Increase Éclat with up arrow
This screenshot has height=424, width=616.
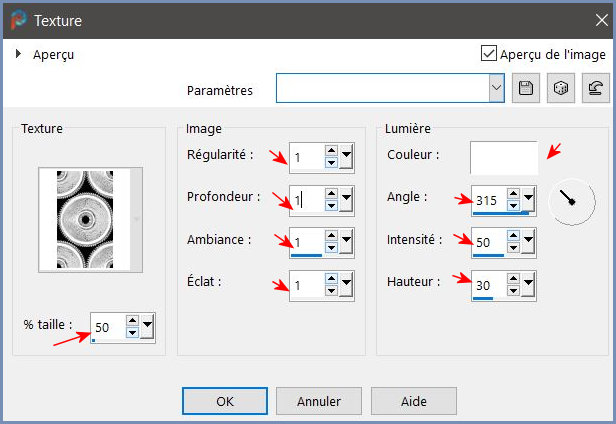[331, 279]
